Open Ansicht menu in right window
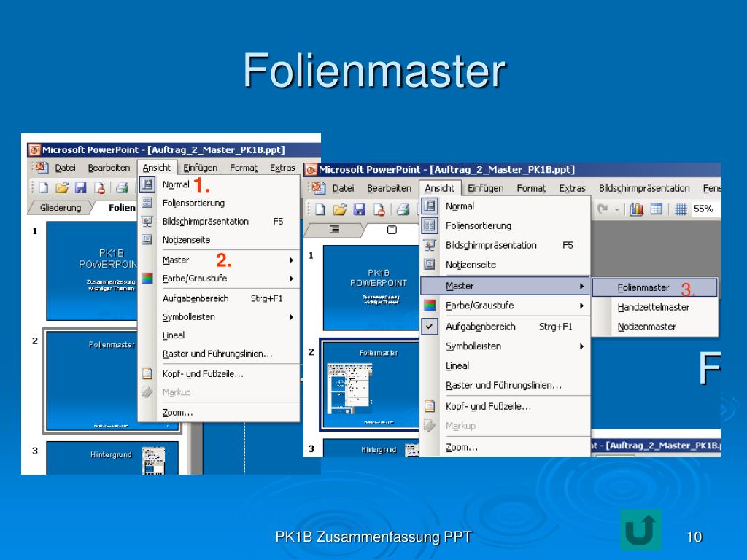Viewport: 747px width, 560px height. coord(439,188)
